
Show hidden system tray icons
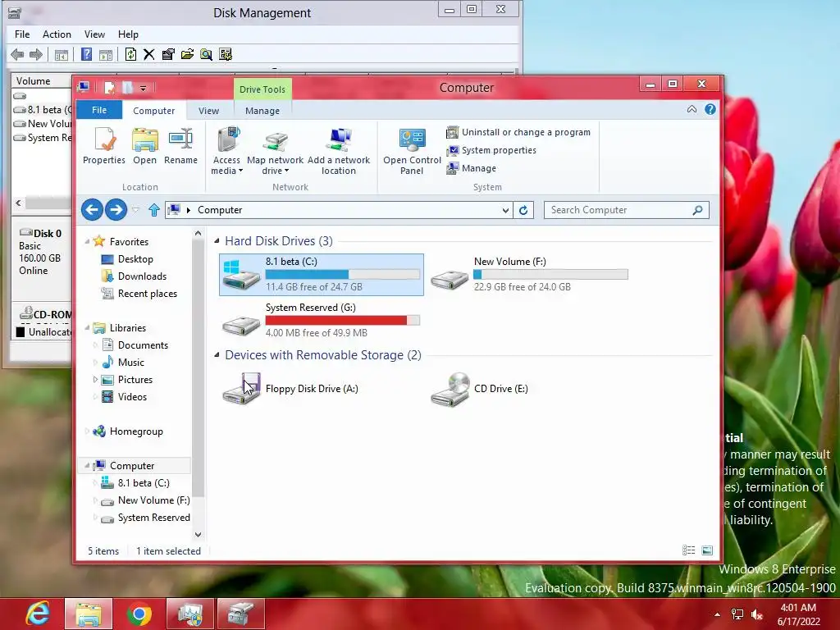click(717, 614)
